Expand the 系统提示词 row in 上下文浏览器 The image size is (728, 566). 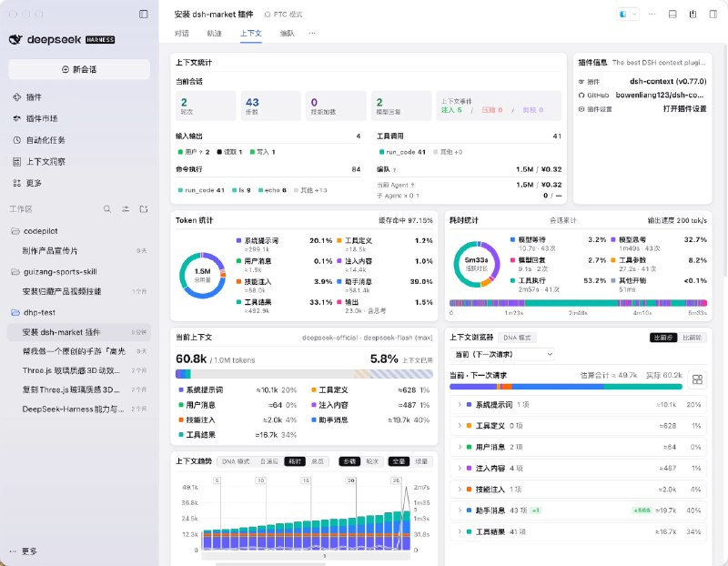pos(578,405)
